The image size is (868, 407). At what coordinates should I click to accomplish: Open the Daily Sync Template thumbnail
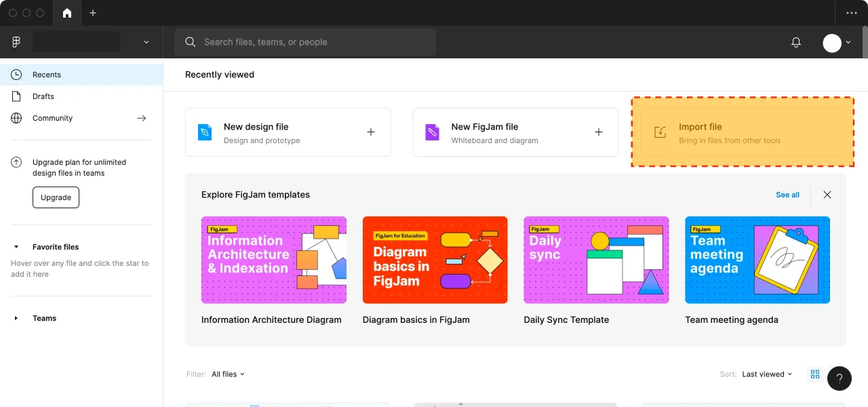coord(596,260)
